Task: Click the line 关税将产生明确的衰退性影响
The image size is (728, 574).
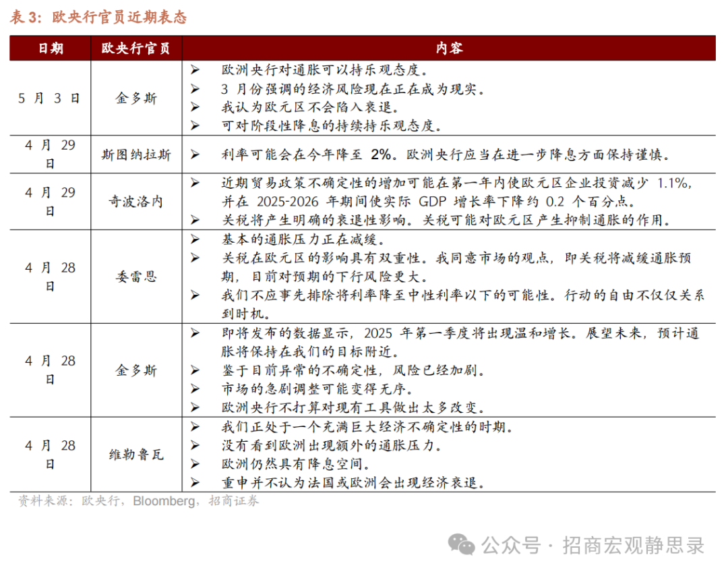Action: click(446, 220)
